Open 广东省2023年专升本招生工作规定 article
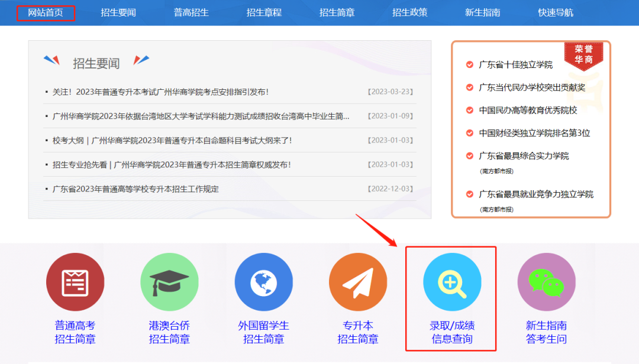639x364 pixels. coord(135,189)
